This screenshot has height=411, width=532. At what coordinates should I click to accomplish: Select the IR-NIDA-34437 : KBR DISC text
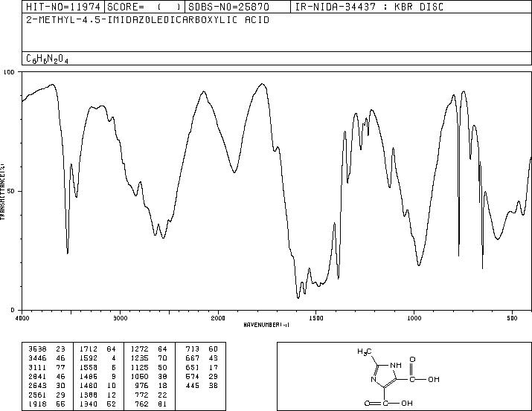369,7
